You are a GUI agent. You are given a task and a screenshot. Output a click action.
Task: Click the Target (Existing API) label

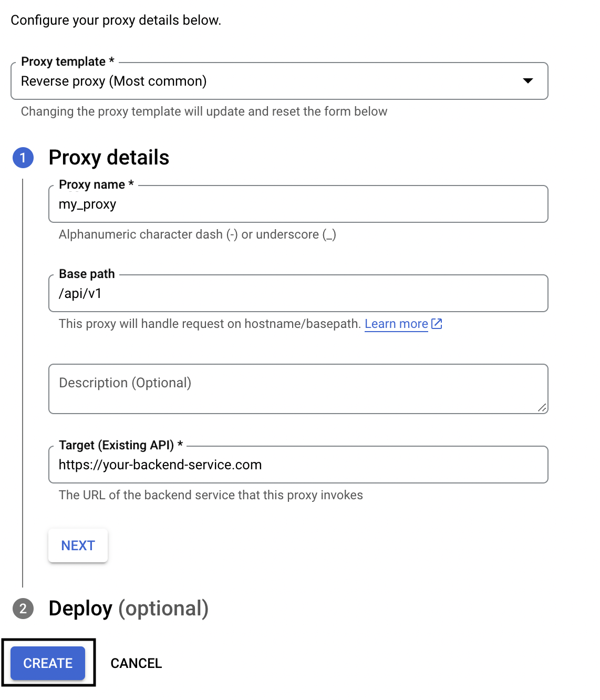click(x=116, y=445)
